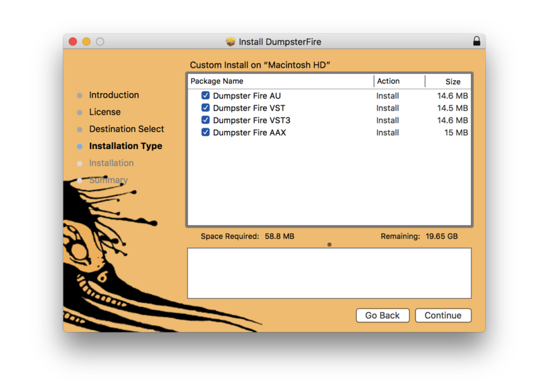Click the Action column header

399,81
